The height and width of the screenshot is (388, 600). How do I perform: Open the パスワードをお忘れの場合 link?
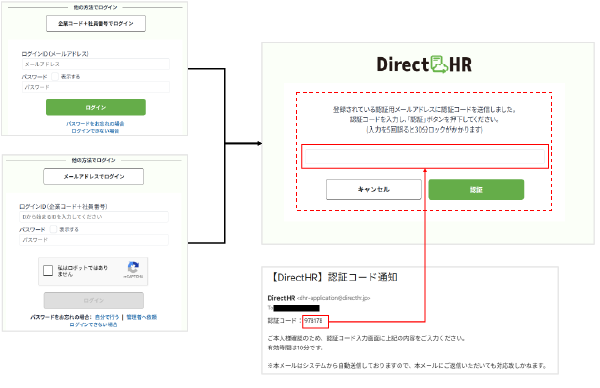click(x=95, y=124)
